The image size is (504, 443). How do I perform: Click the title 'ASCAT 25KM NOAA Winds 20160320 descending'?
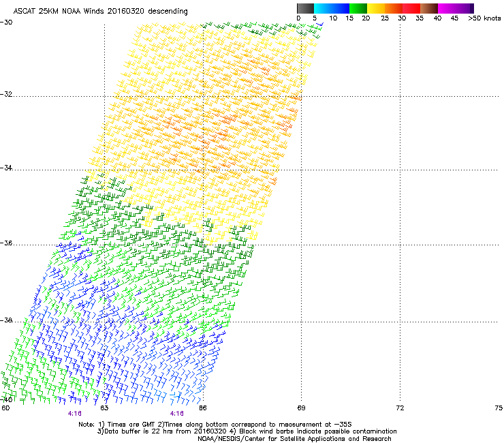click(100, 12)
